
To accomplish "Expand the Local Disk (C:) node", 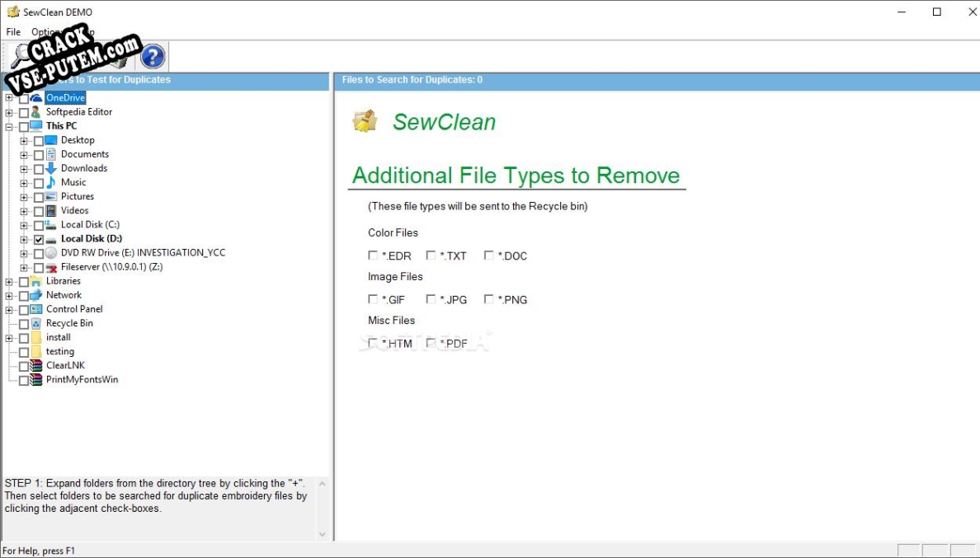I will (x=25, y=225).
